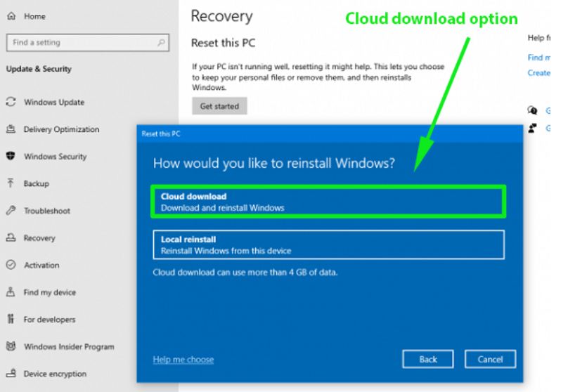Click the 'Cloud download can use more than 4 GB' text
The image size is (575, 392).
click(245, 272)
